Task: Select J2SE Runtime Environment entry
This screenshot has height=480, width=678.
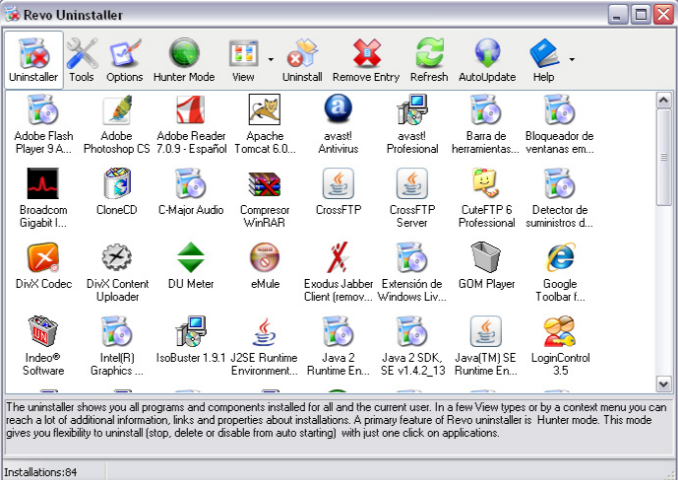Action: pos(264,346)
